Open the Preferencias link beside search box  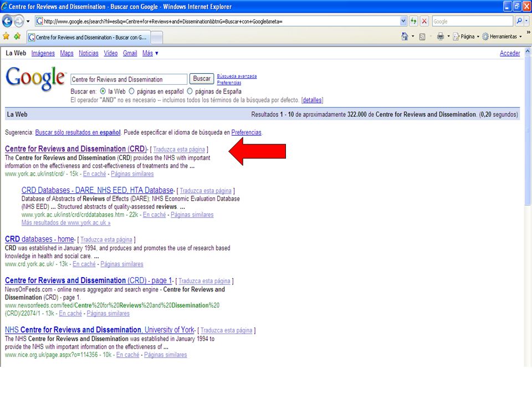point(229,83)
